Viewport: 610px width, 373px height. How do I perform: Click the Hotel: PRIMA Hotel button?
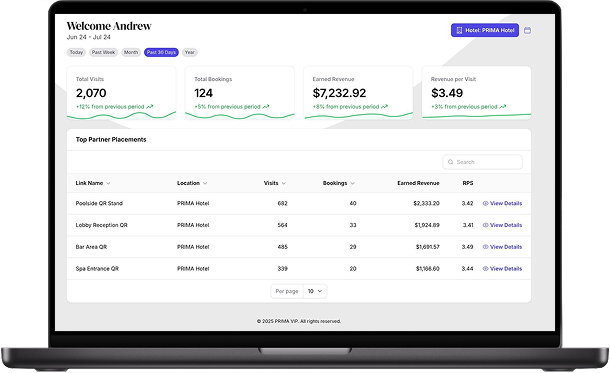(485, 30)
